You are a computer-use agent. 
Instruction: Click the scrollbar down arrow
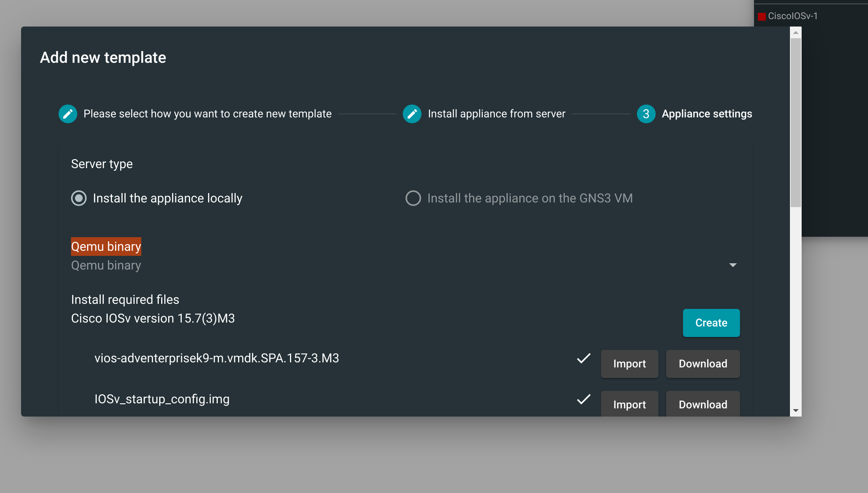(795, 410)
